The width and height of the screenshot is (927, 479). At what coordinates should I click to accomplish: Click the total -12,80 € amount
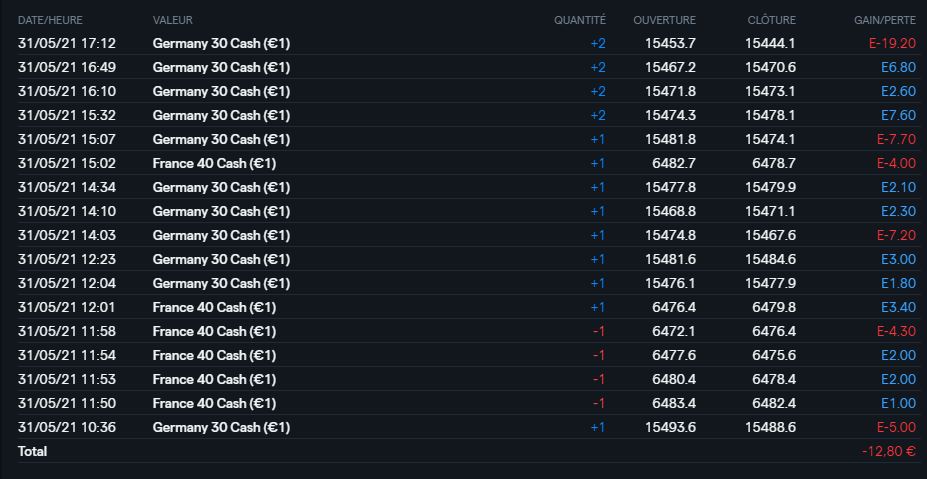point(888,451)
